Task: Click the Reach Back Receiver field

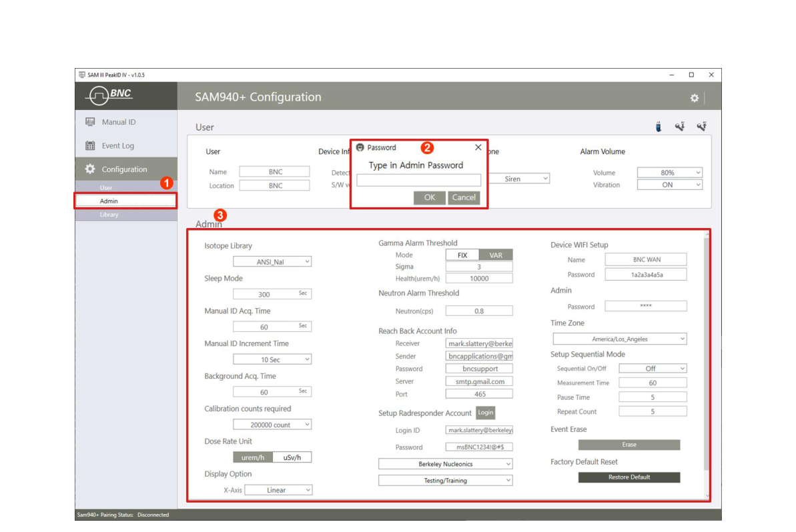Action: click(479, 343)
